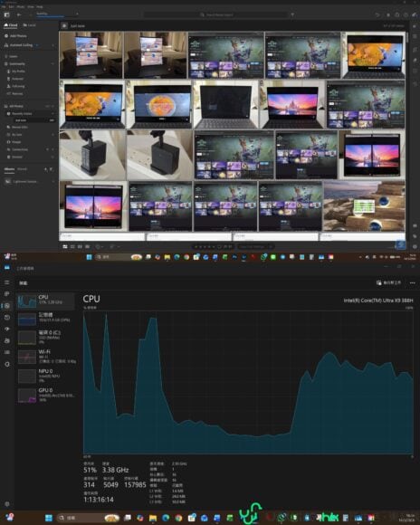Open the Users page icon in Task Manager
The width and height of the screenshot is (420, 525).
6,341
